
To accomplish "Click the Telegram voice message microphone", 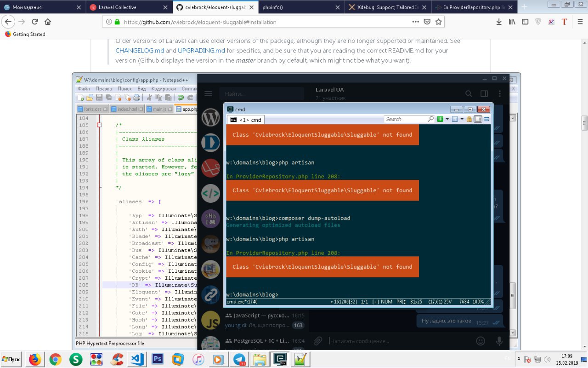I will point(499,341).
